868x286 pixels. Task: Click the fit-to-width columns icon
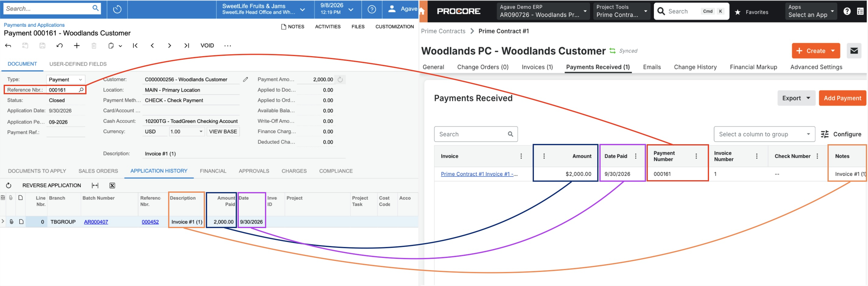(95, 185)
